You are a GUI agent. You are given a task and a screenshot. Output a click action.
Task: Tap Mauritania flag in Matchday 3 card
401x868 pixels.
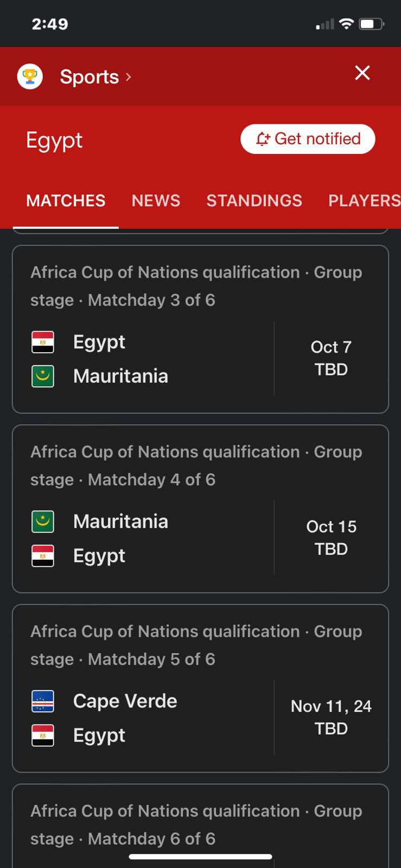pos(43,376)
